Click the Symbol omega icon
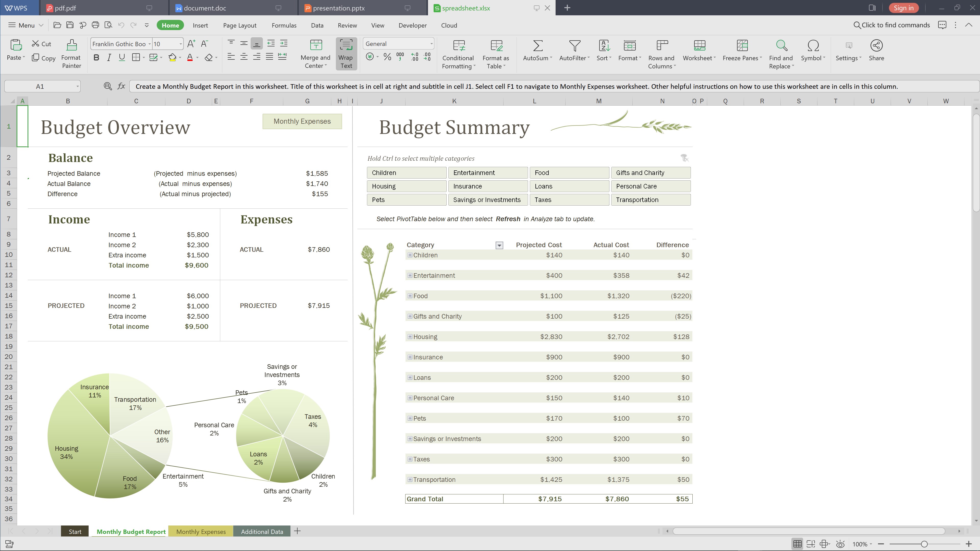 point(813,46)
